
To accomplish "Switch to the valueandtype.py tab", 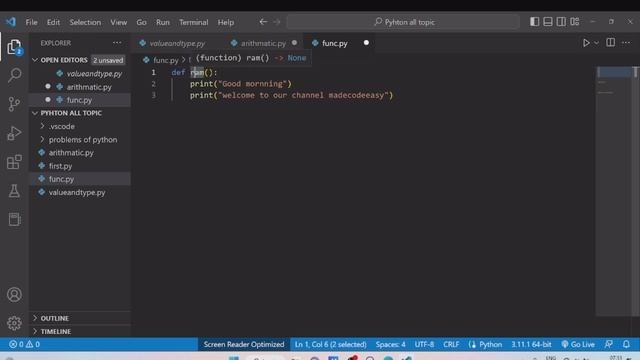I will tap(177, 43).
